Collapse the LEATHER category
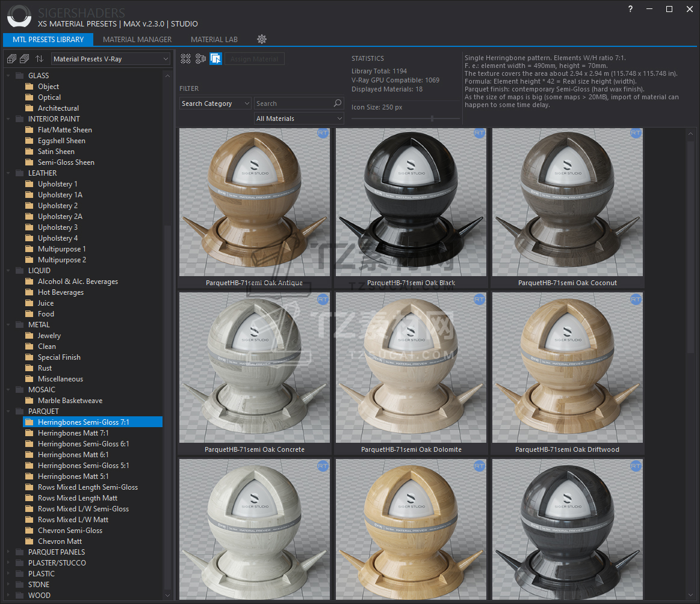700x604 pixels. pos(8,173)
